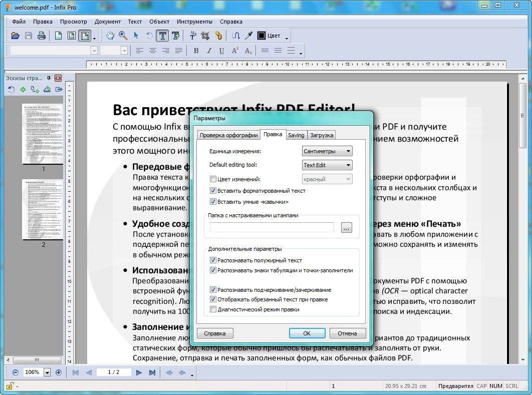This screenshot has width=532, height=395.
Task: Toggle 'Распознавать знаки табуляции' checkbox
Action: pos(213,270)
